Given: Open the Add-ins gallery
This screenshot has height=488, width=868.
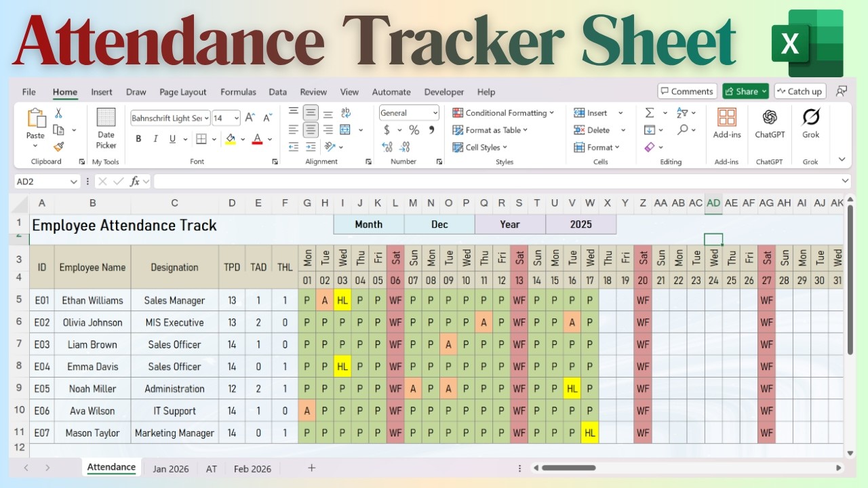Looking at the screenshot, I should [727, 124].
